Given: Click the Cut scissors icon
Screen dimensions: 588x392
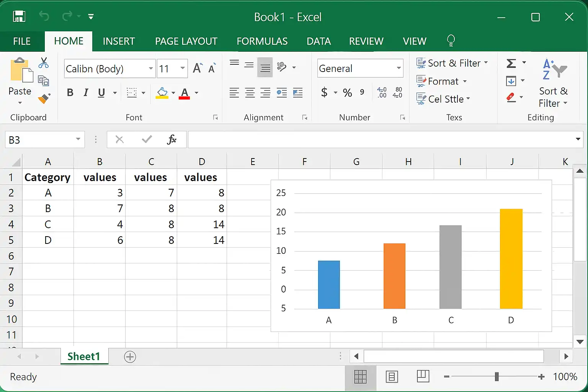Looking at the screenshot, I should click(44, 63).
